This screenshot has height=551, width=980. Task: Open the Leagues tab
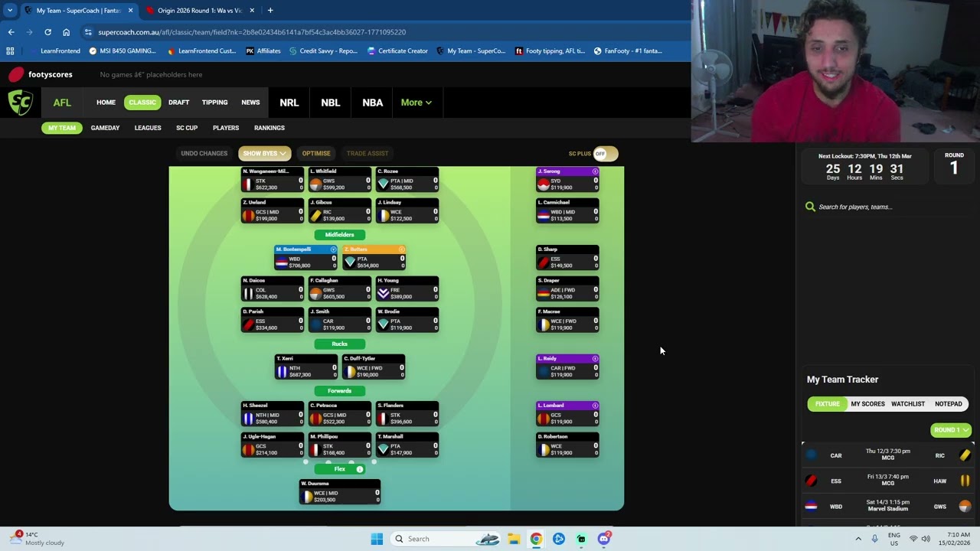[148, 128]
